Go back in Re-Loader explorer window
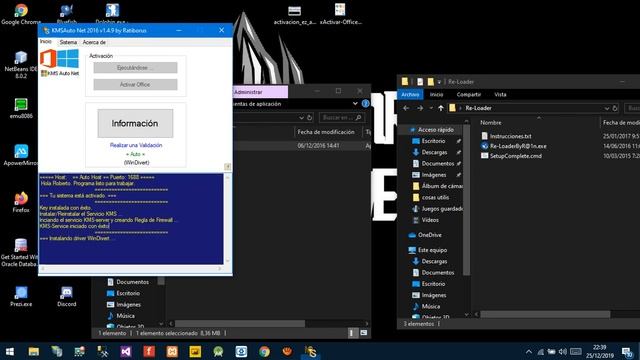 [x=406, y=108]
